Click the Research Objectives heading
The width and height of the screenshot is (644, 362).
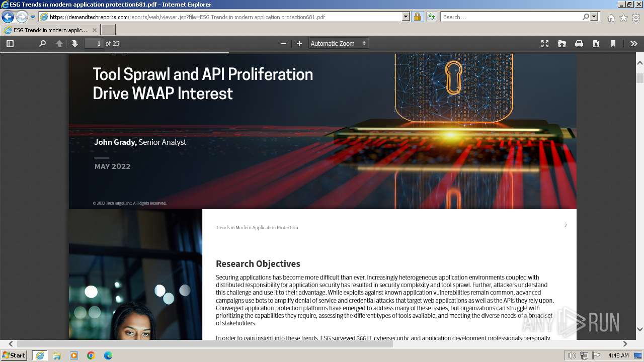point(258,264)
